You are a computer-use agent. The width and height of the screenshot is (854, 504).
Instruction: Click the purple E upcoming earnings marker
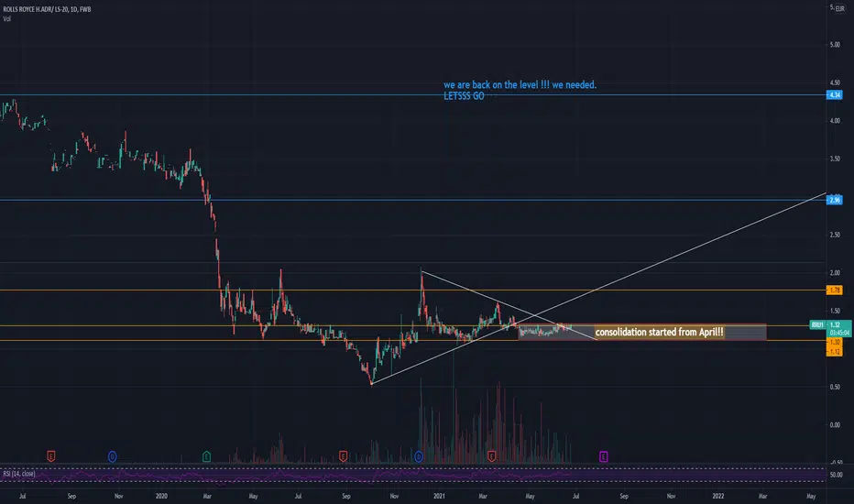click(604, 456)
